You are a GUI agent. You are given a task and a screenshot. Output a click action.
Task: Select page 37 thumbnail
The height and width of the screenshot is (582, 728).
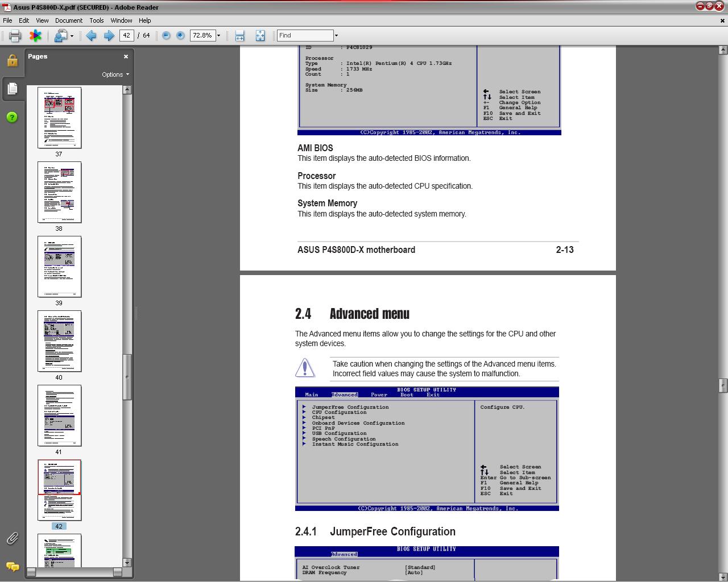(59, 118)
